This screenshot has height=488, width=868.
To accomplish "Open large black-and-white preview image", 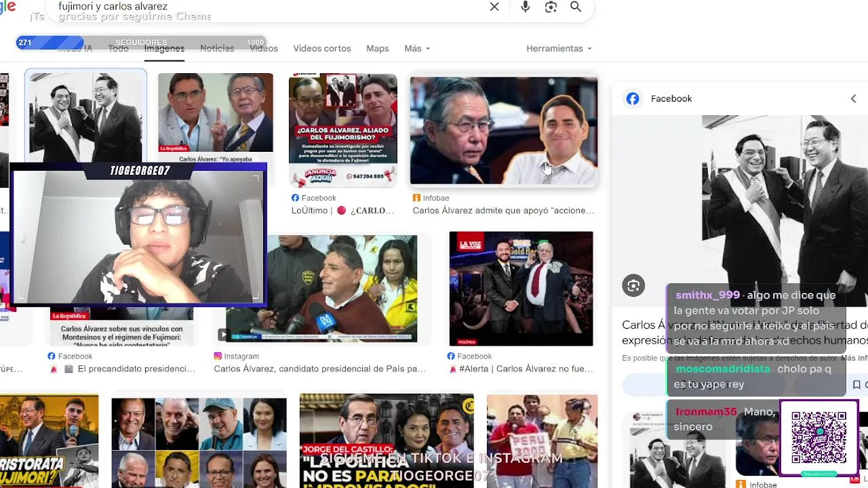I will pyautogui.click(x=785, y=210).
